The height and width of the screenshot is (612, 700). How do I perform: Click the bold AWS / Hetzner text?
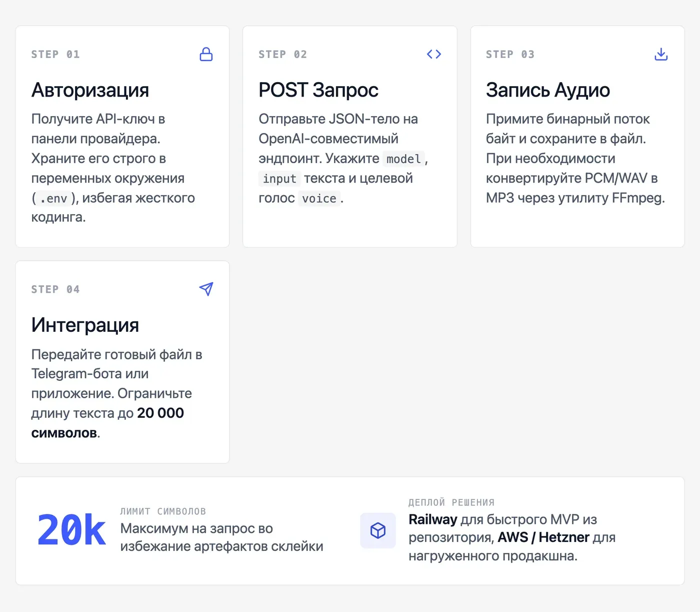click(543, 537)
